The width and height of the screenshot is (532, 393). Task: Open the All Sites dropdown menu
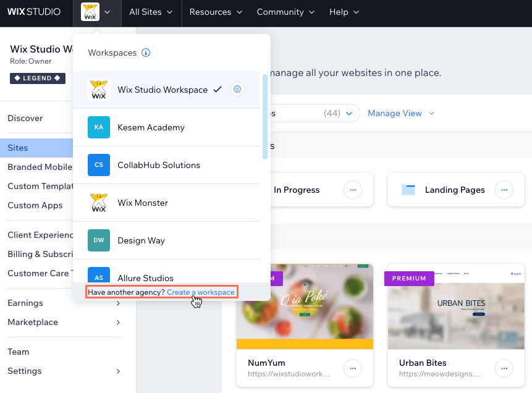(x=151, y=12)
